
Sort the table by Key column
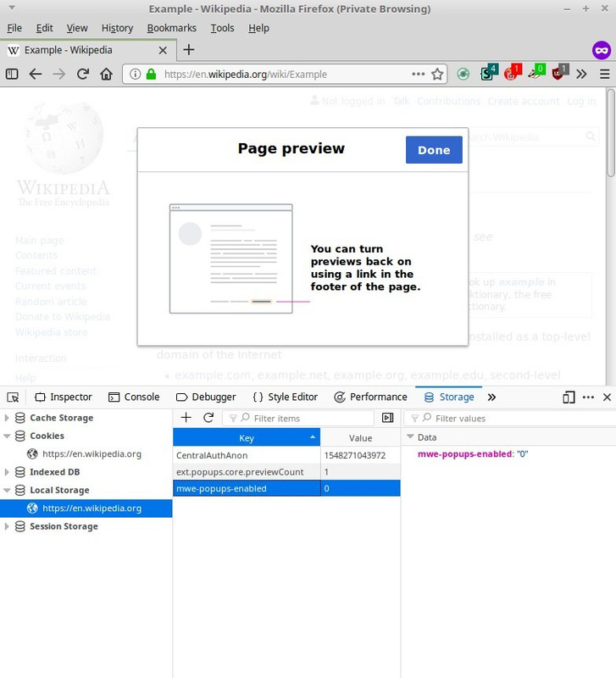tap(247, 437)
